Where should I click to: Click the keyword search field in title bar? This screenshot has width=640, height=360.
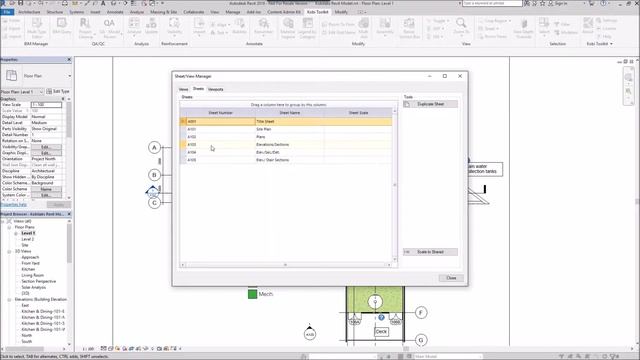pyautogui.click(x=492, y=3)
